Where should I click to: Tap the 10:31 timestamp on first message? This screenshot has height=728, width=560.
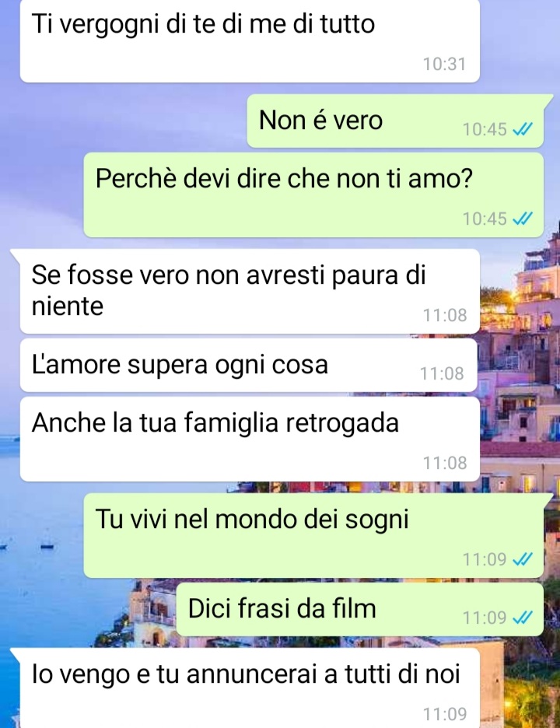[444, 64]
